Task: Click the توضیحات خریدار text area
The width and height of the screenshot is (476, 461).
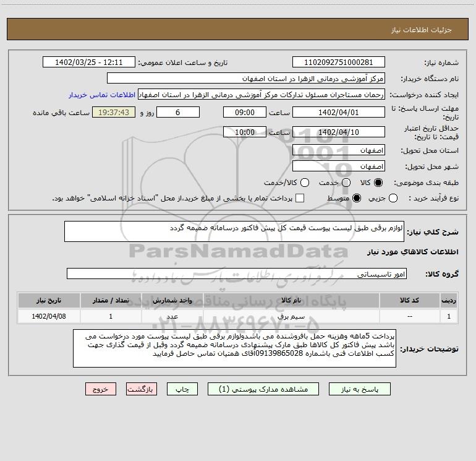Action: pyautogui.click(x=234, y=348)
